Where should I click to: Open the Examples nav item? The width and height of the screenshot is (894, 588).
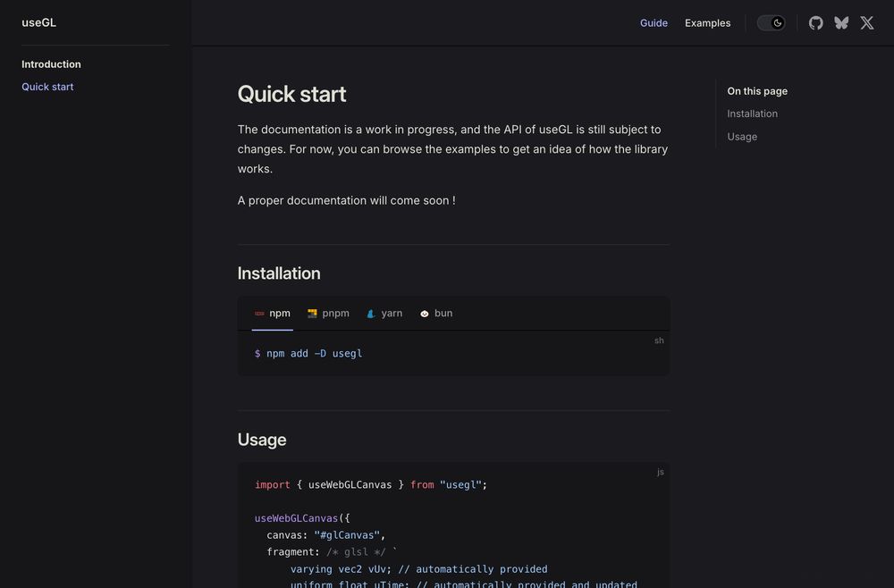click(x=707, y=23)
